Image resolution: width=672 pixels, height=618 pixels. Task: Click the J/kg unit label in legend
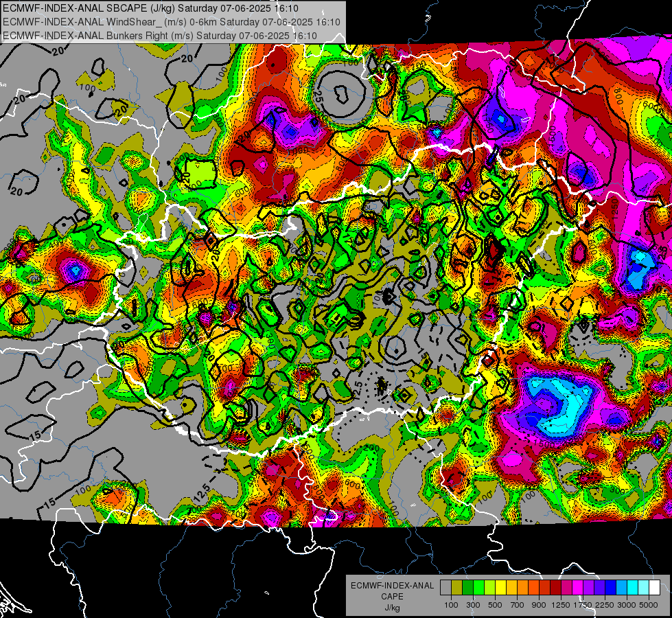click(x=392, y=608)
